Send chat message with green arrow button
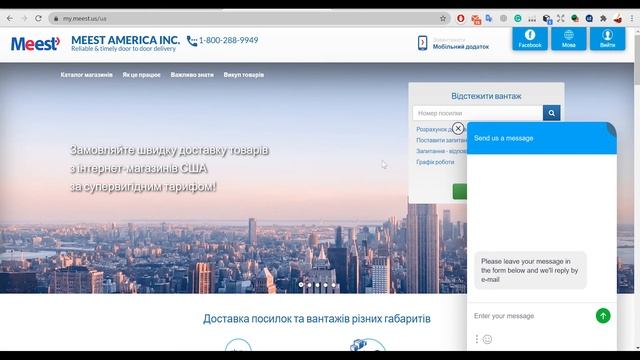The width and height of the screenshot is (640, 360). (x=603, y=316)
